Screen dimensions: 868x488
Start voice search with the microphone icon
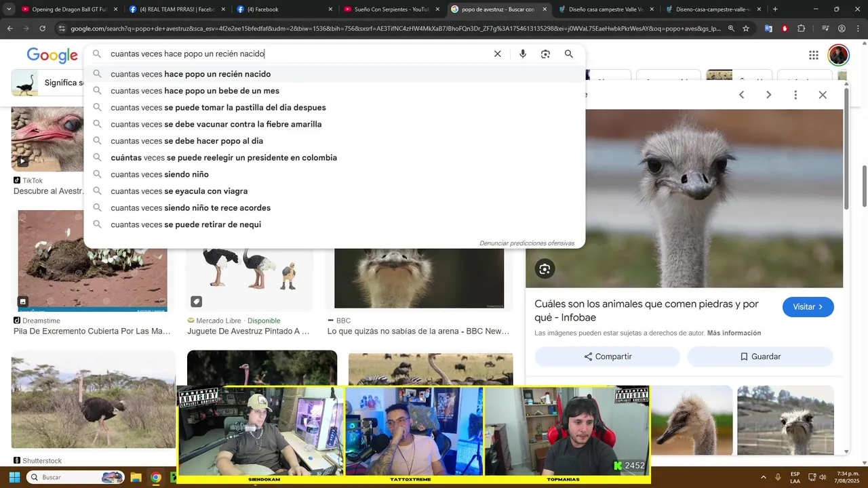(522, 54)
